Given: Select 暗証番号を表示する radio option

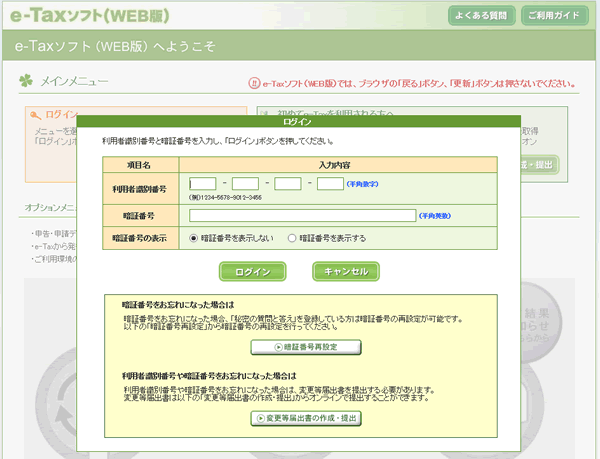Looking at the screenshot, I should [x=292, y=239].
